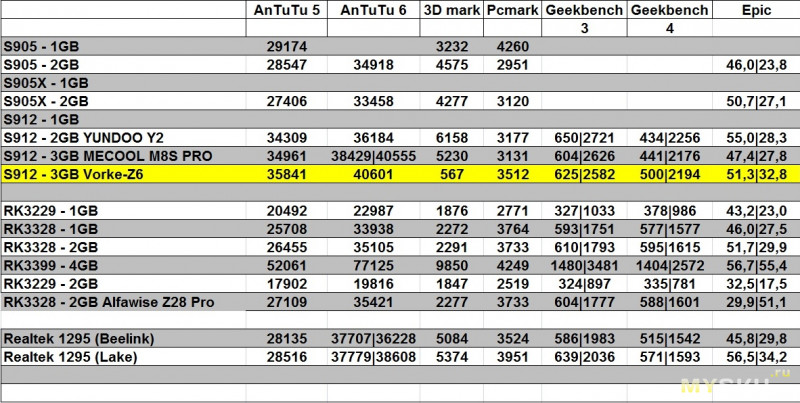Click 3D mark value 6158
Viewport: 800px width, 403px height.
coord(452,138)
